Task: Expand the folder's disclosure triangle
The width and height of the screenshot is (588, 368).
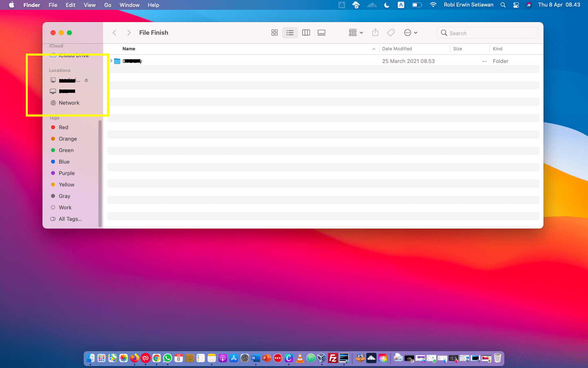Action: 111,61
